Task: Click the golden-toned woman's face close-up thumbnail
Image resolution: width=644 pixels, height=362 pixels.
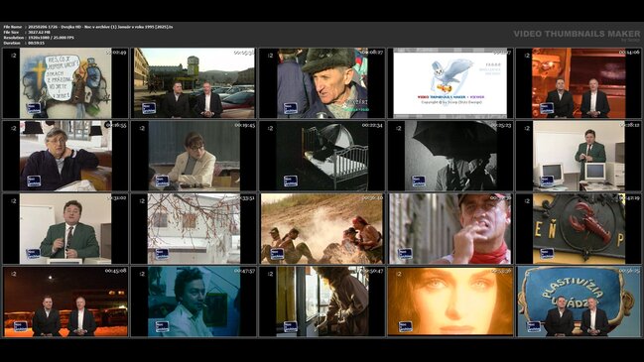Action: point(451,302)
